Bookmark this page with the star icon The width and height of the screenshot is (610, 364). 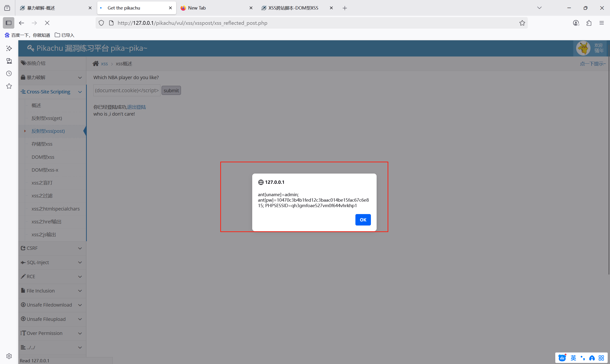(522, 23)
